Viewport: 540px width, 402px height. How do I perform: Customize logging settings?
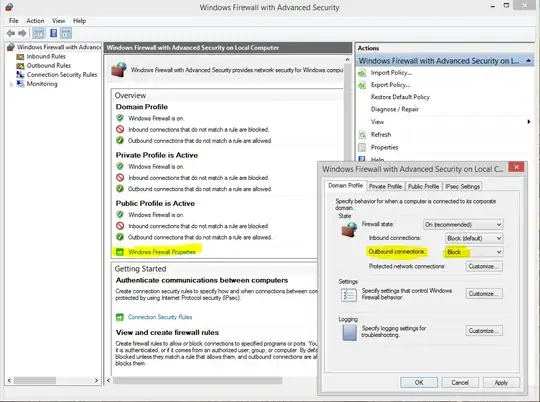pos(484,331)
